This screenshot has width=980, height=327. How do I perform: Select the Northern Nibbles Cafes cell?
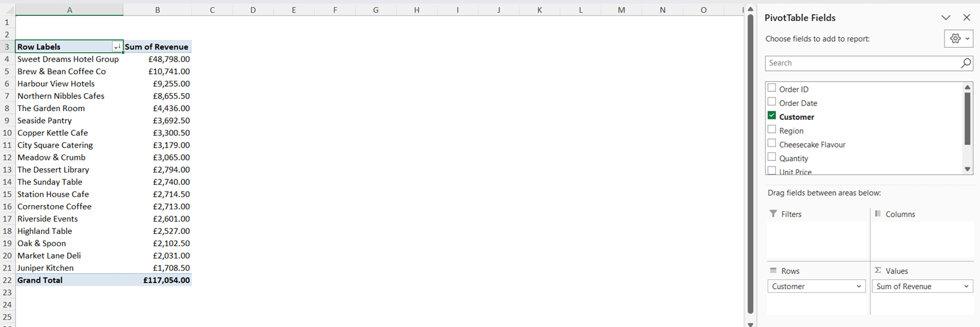[69, 96]
